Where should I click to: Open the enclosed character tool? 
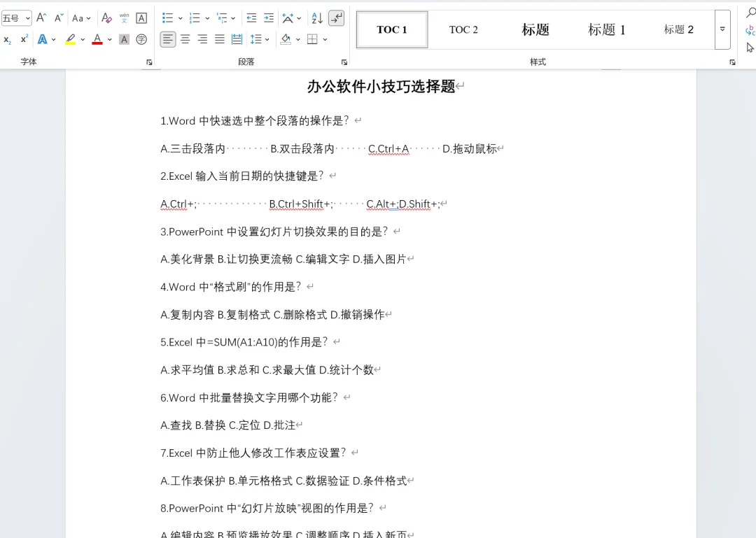[141, 40]
